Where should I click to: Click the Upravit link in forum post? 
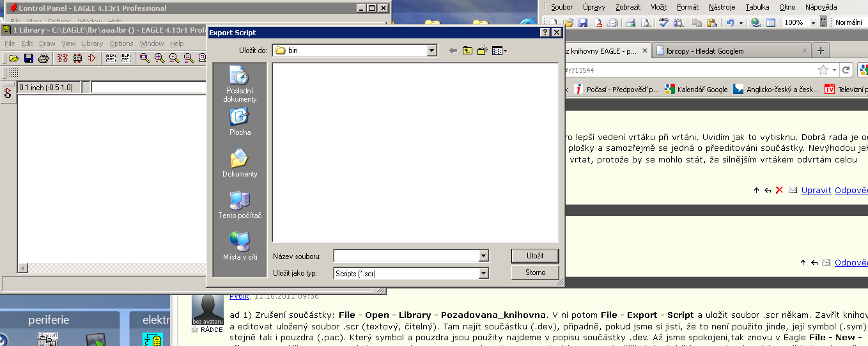tap(816, 190)
